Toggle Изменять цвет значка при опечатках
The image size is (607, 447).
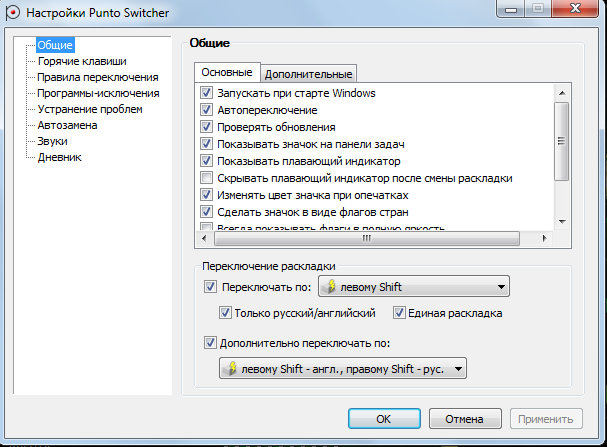[206, 195]
